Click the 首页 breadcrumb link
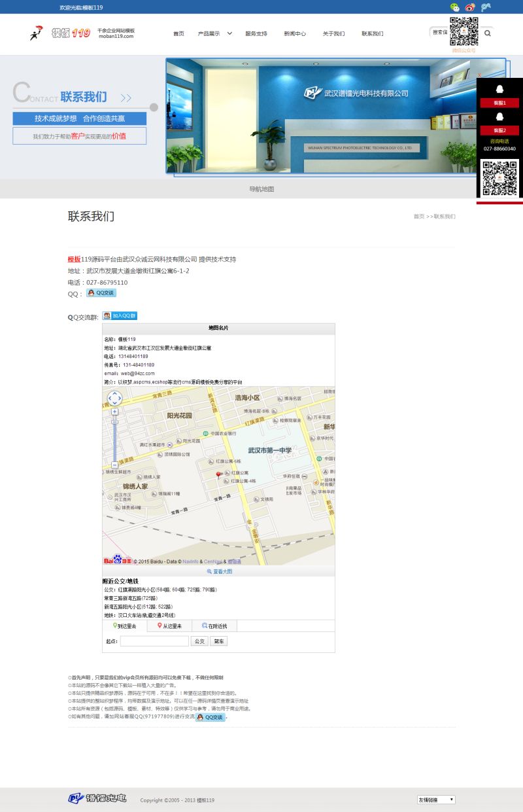The height and width of the screenshot is (812, 523). [419, 216]
